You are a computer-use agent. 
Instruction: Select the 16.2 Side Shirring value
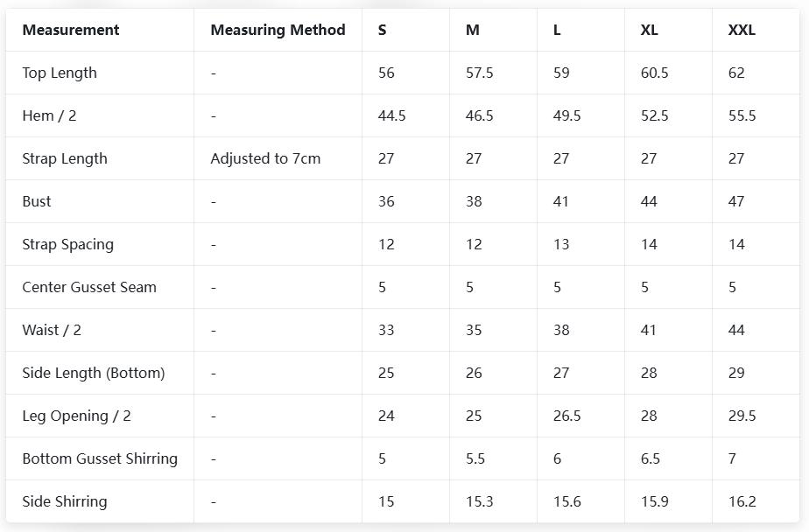(742, 501)
